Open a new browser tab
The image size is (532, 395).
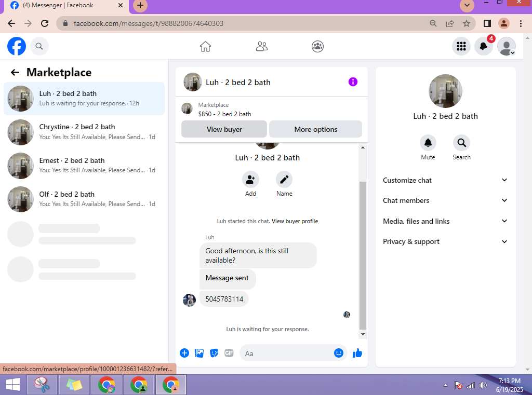(x=140, y=5)
